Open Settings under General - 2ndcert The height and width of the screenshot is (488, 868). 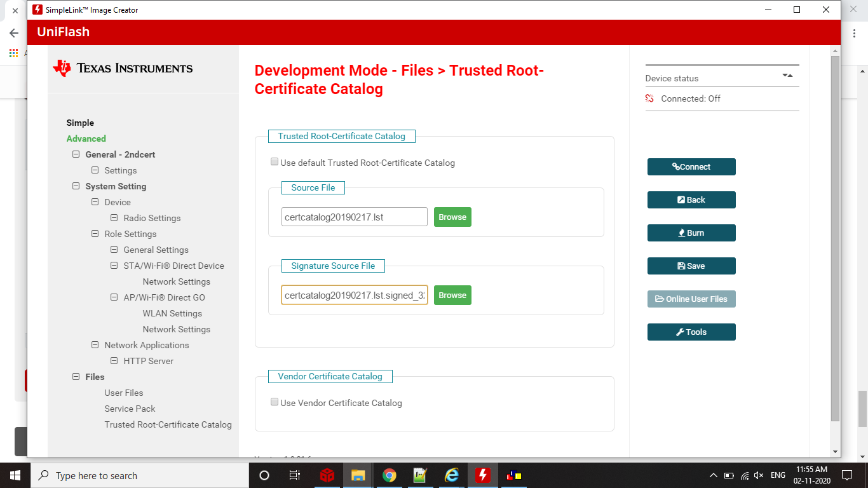click(121, 170)
